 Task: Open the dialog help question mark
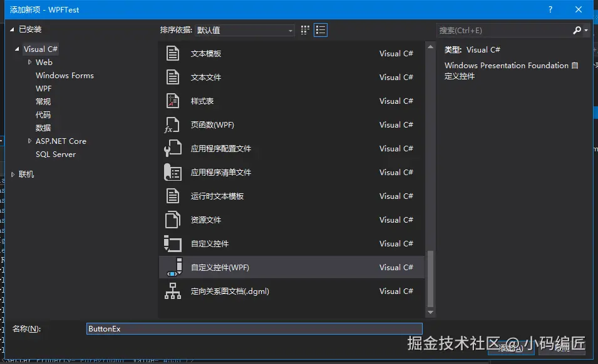coord(550,9)
